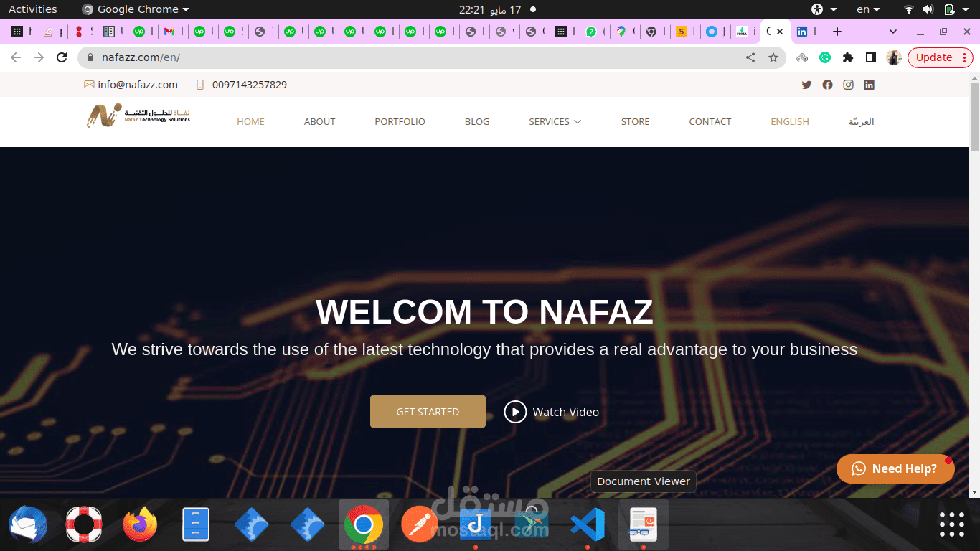Click the GET STARTED button
The image size is (980, 551).
click(428, 412)
